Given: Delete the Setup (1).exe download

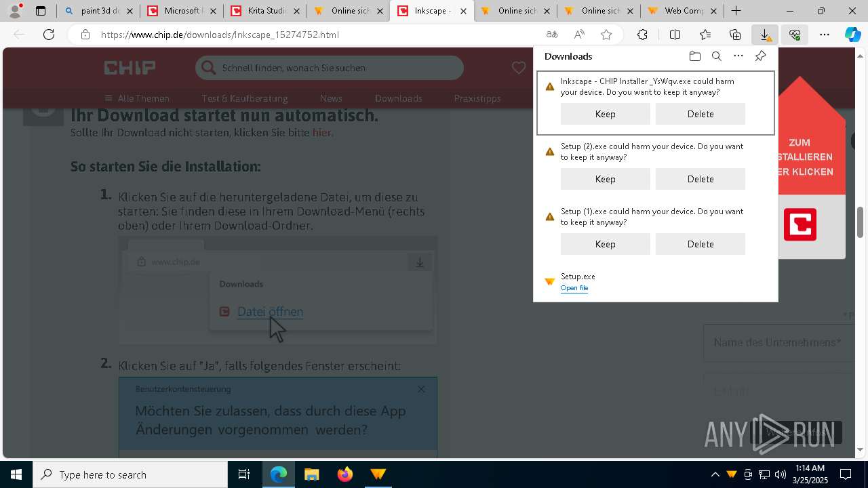Looking at the screenshot, I should (x=700, y=244).
